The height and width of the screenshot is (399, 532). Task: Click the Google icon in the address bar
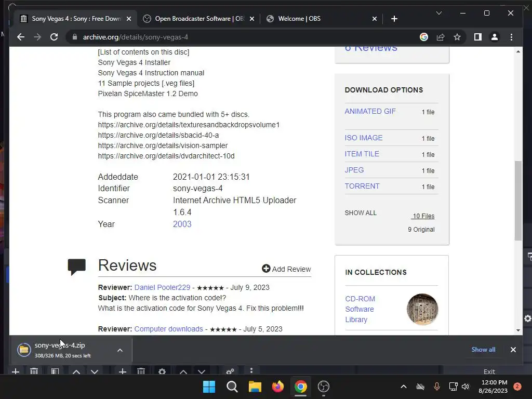(x=424, y=37)
